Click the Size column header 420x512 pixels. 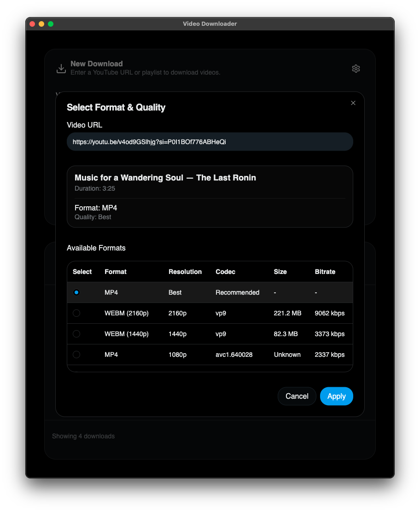click(280, 272)
